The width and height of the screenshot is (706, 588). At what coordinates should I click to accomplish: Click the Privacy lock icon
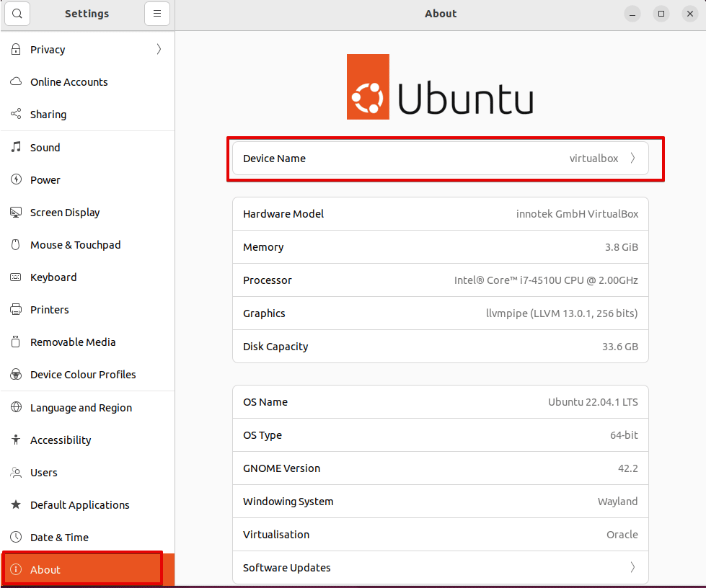coord(16,49)
